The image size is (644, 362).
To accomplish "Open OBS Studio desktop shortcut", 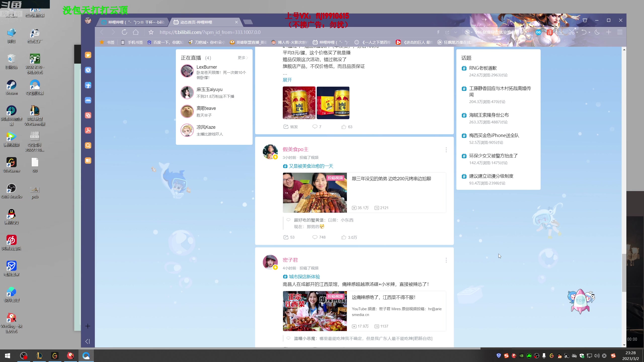I will point(12,191).
